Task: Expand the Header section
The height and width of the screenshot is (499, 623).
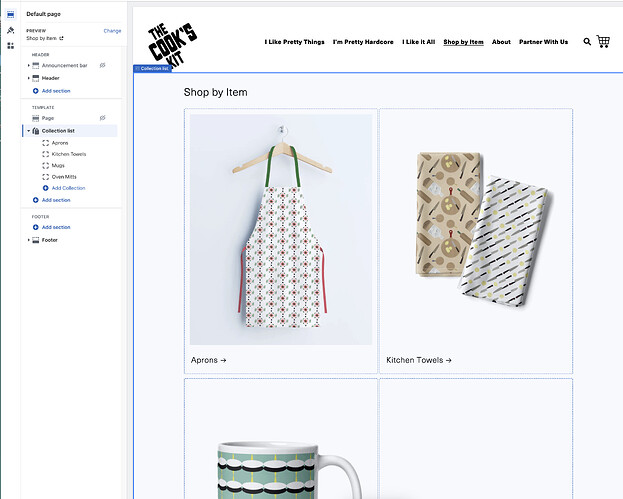Action: 29,78
